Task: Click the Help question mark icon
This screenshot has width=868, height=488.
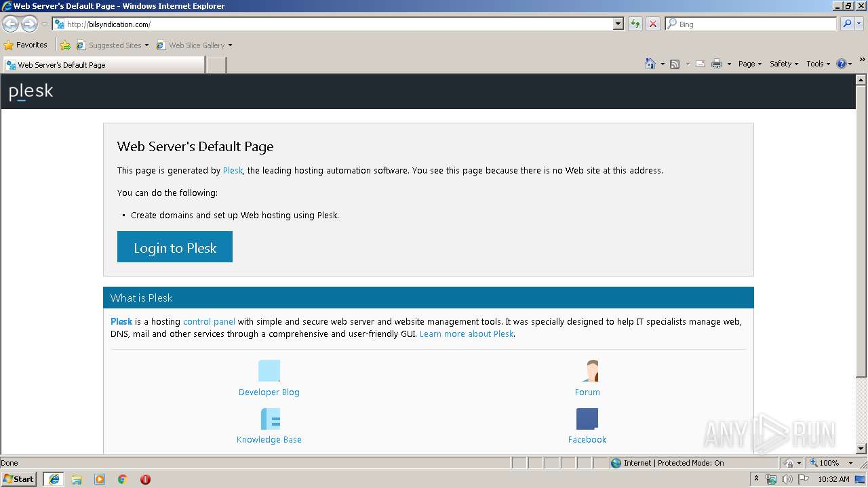Action: click(842, 64)
